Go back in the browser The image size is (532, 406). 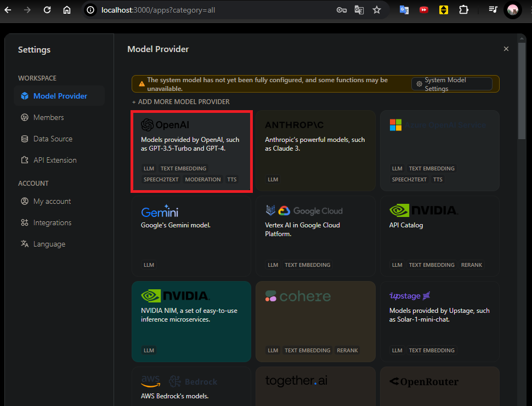pos(8,10)
